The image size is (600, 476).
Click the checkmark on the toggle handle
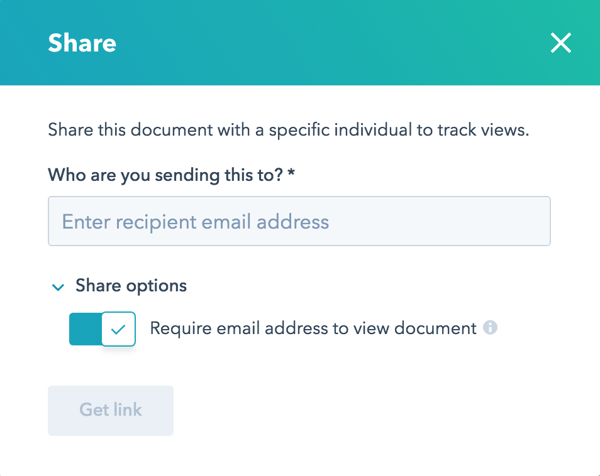[x=119, y=329]
